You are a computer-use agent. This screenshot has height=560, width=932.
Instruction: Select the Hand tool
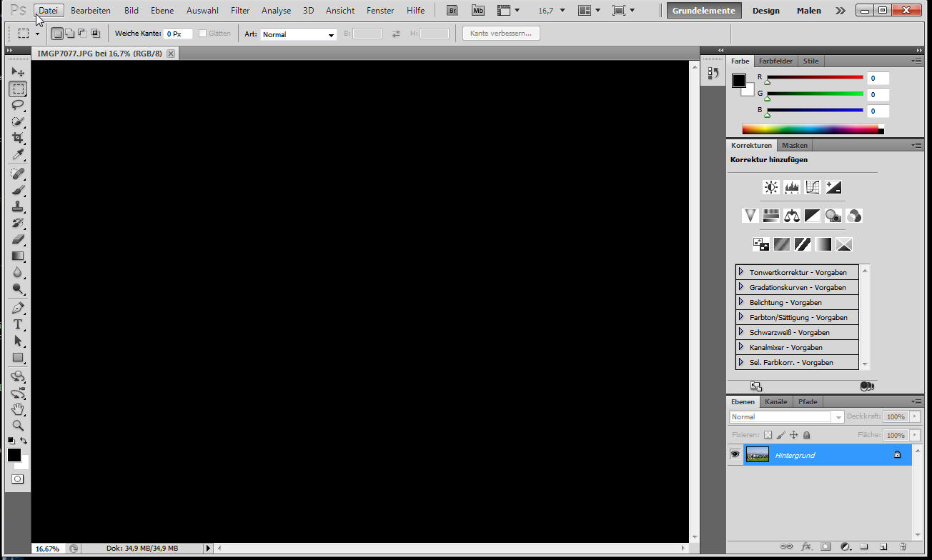point(18,409)
